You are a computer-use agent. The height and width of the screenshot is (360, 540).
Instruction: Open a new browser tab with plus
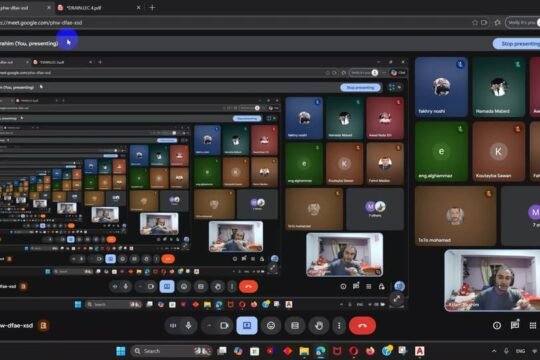(152, 8)
